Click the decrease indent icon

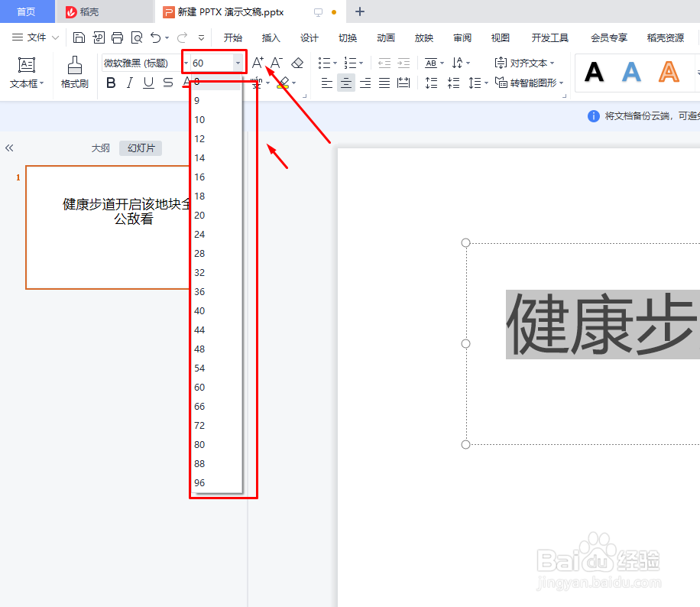point(384,63)
